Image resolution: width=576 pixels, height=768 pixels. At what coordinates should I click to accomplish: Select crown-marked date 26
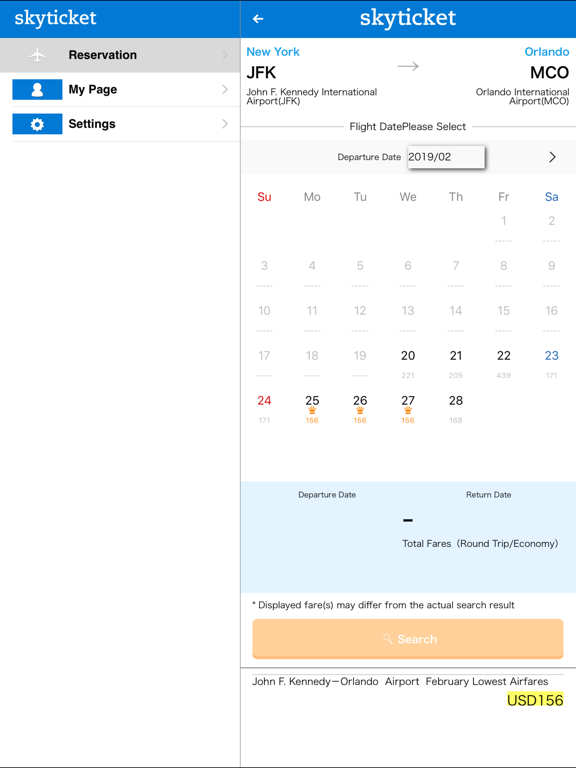pos(360,408)
